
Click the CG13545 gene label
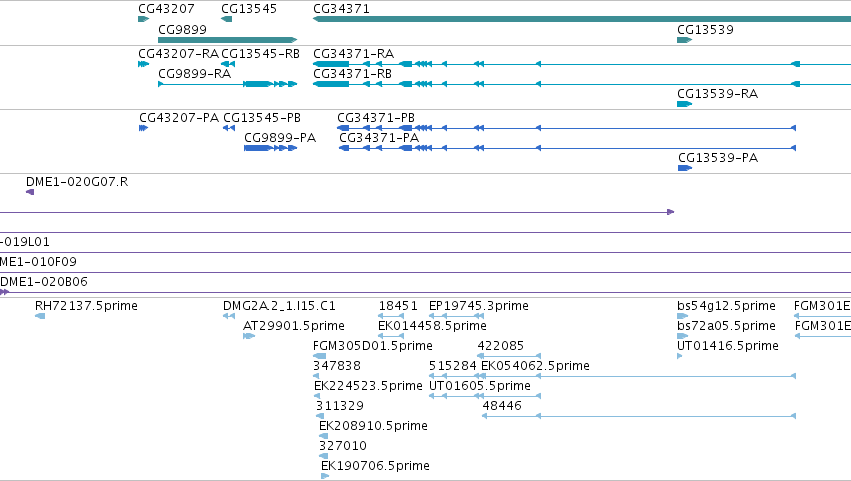click(249, 9)
